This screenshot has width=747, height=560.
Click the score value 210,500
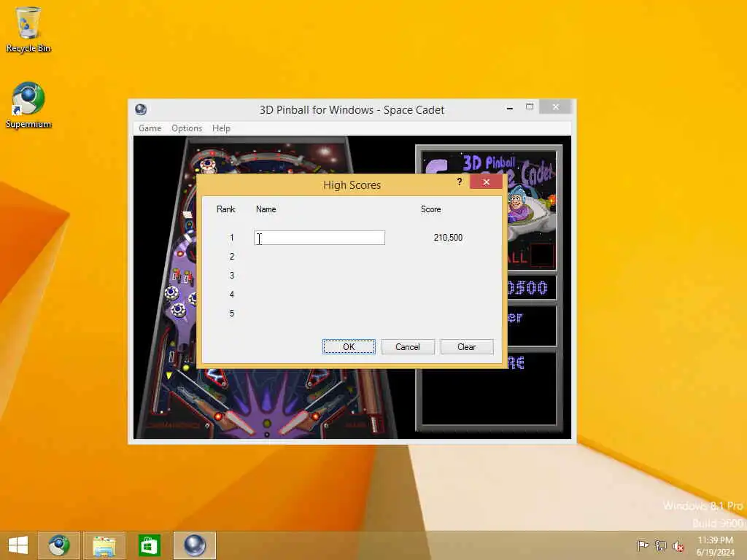coord(448,237)
